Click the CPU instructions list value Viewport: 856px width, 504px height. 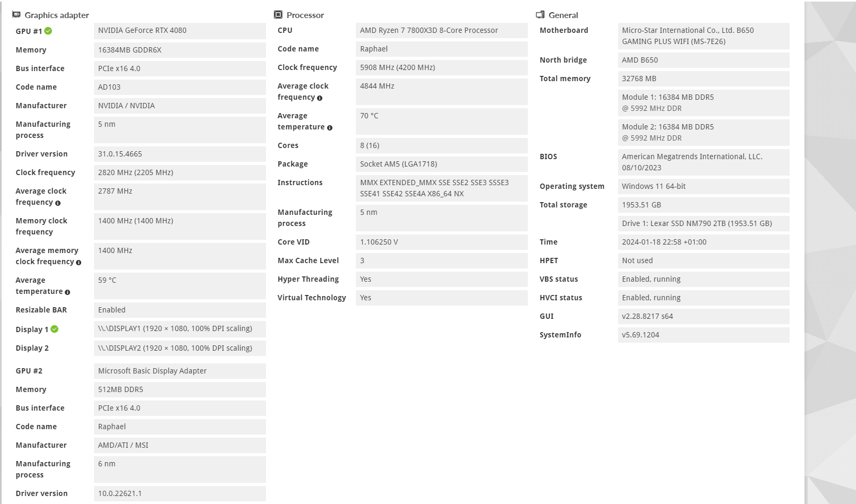tap(442, 188)
